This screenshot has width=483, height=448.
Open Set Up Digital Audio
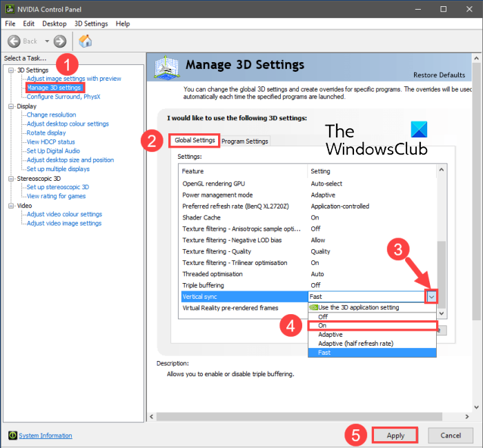(x=53, y=150)
